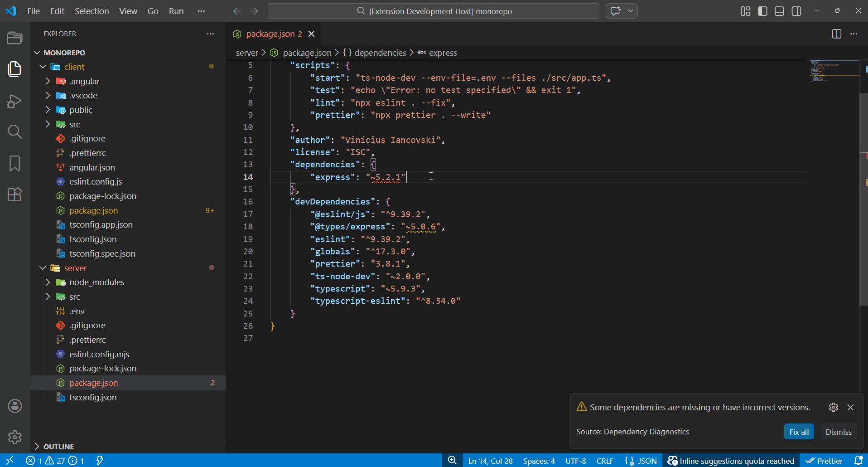Close the package.json editor tab
This screenshot has height=467, width=868.
[x=311, y=34]
